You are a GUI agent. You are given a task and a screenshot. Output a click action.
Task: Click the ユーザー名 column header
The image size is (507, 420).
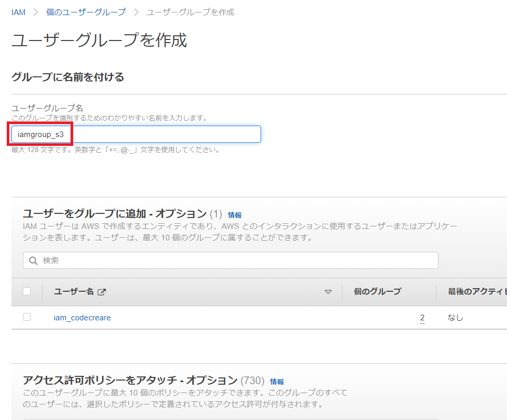(74, 292)
